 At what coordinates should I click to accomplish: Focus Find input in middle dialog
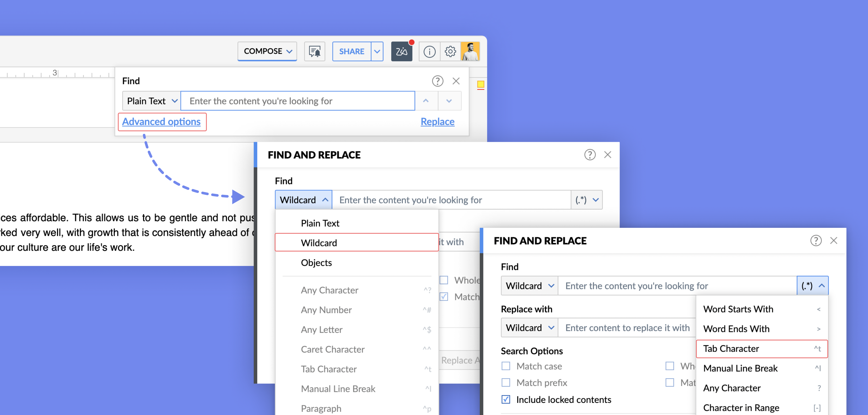(x=452, y=200)
